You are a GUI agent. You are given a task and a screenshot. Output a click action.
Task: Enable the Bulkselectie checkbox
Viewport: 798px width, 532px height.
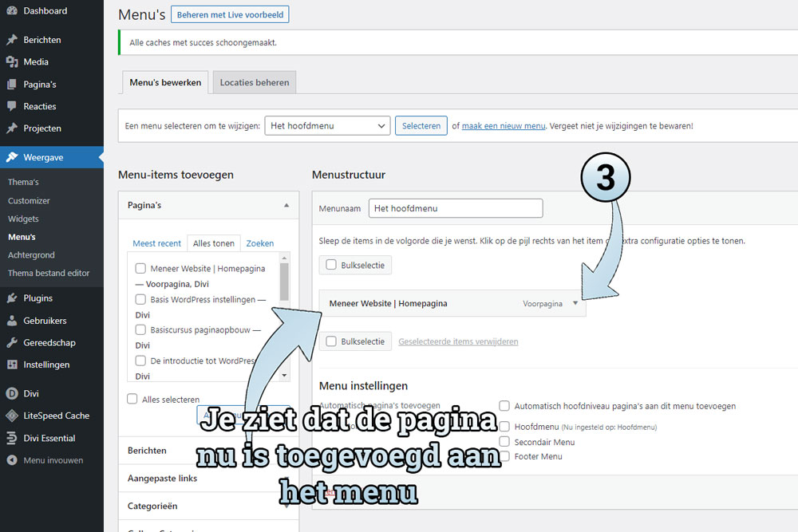[x=330, y=266]
